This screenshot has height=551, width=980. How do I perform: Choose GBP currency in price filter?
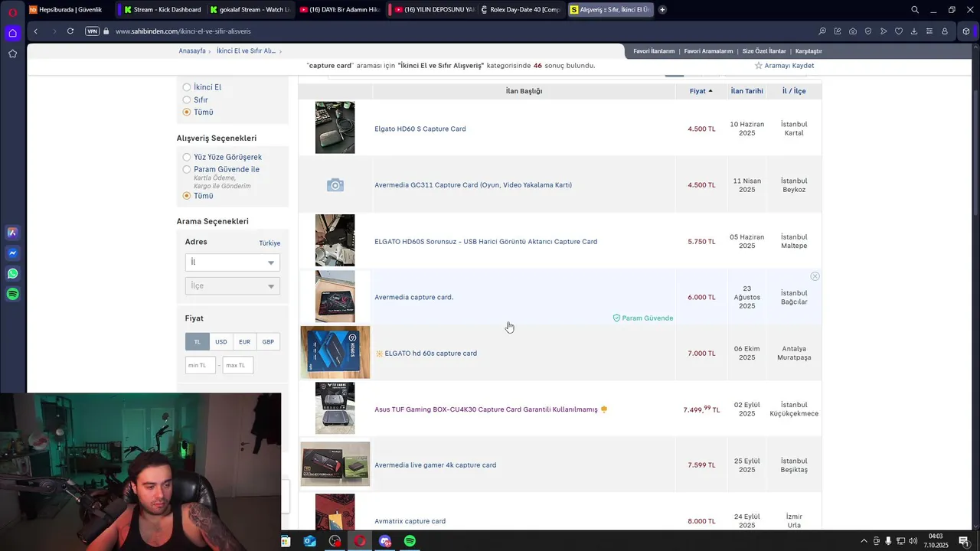point(268,342)
